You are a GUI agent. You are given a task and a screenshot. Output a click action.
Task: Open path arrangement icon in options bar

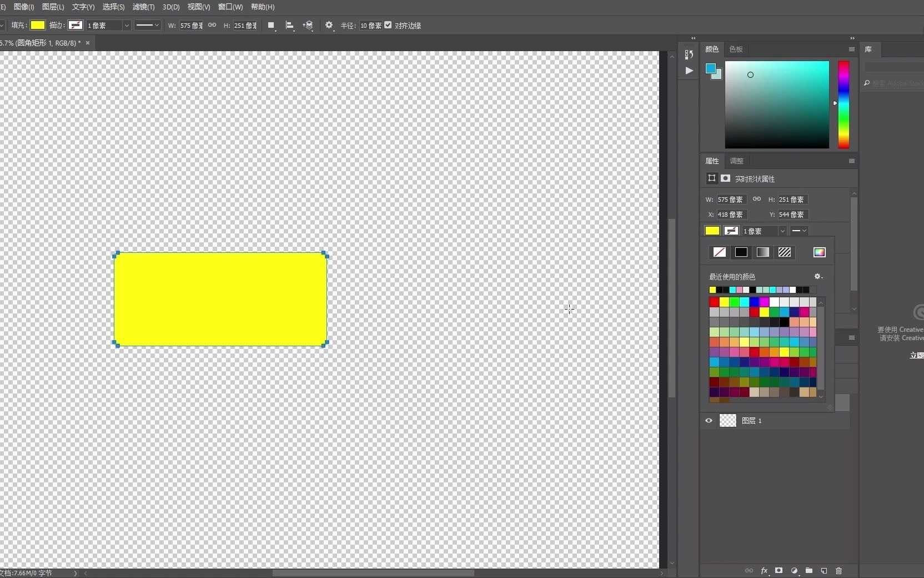(308, 26)
